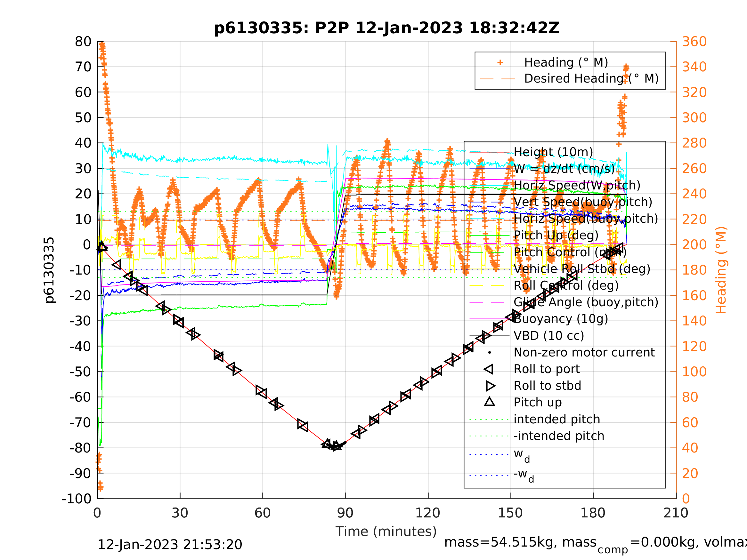Click the Roll to stbd triangle legend icon
This screenshot has height=560, width=747.
[490, 386]
